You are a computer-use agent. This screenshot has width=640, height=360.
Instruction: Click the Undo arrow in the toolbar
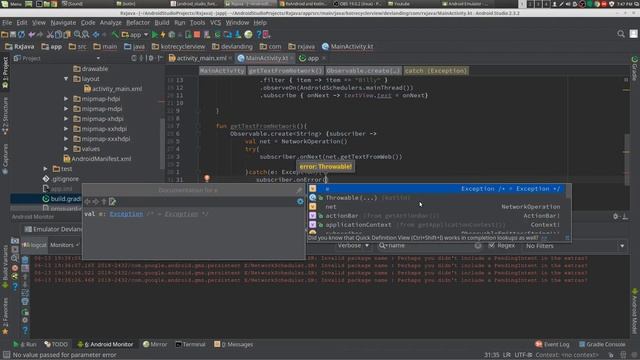31,35
